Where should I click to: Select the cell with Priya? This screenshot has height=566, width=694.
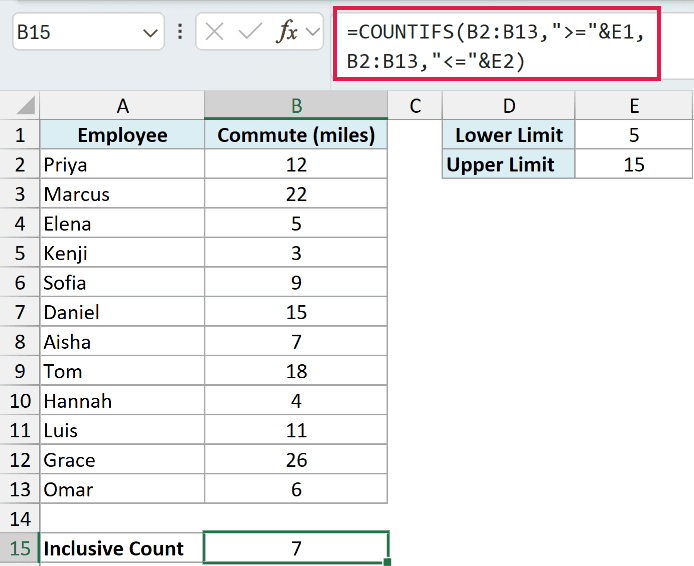pyautogui.click(x=122, y=164)
